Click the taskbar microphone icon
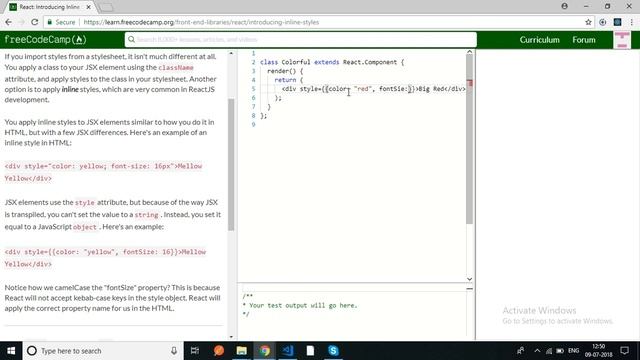640x360 pixels. 174,351
